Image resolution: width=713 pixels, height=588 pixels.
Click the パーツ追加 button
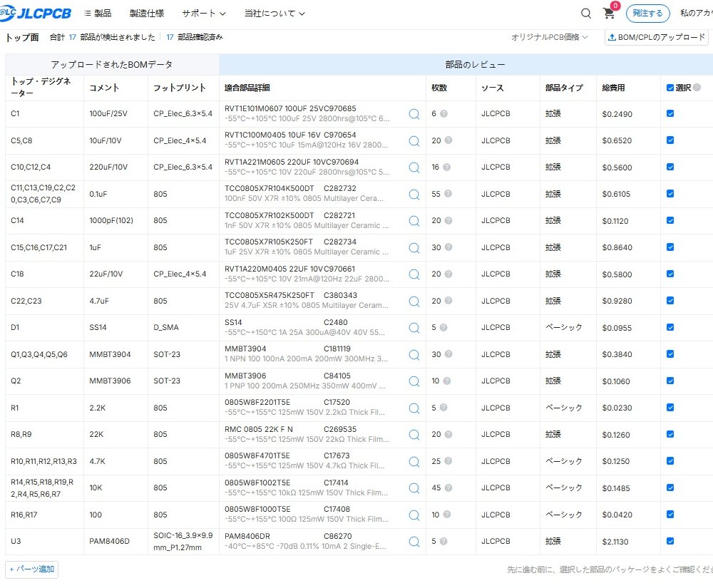pyautogui.click(x=31, y=569)
